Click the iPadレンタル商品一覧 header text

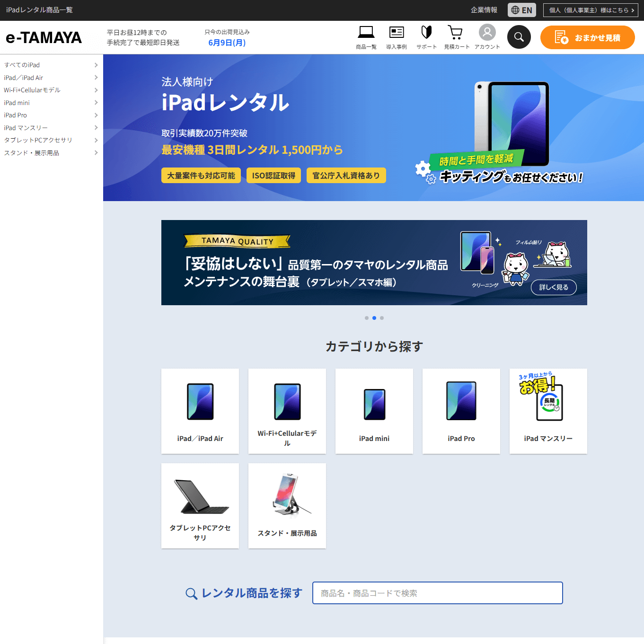39,10
